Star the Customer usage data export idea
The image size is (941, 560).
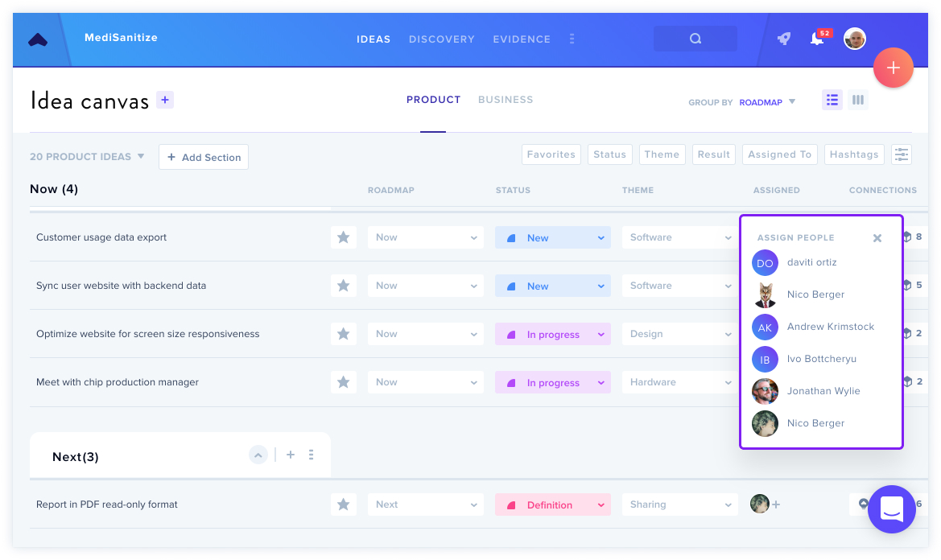tap(343, 237)
